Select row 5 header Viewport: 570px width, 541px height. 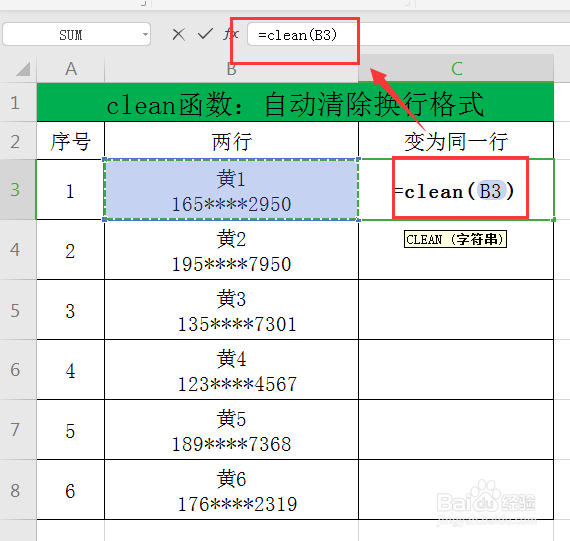coord(18,310)
